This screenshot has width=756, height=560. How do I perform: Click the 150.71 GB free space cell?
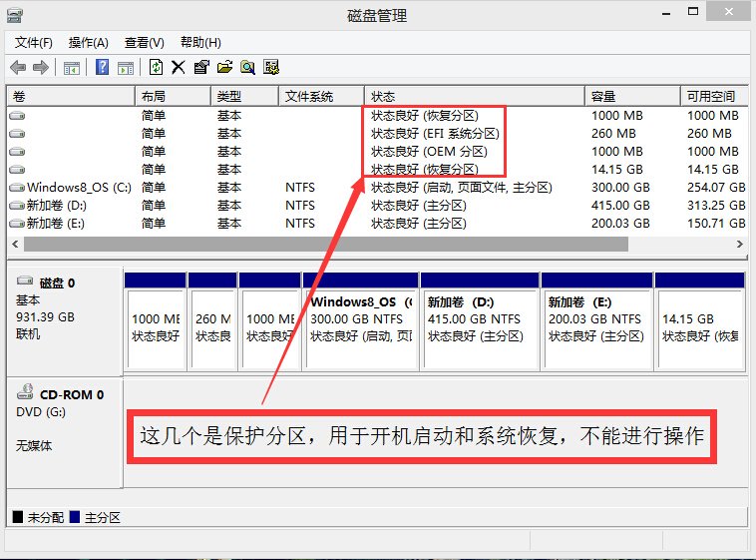point(716,224)
